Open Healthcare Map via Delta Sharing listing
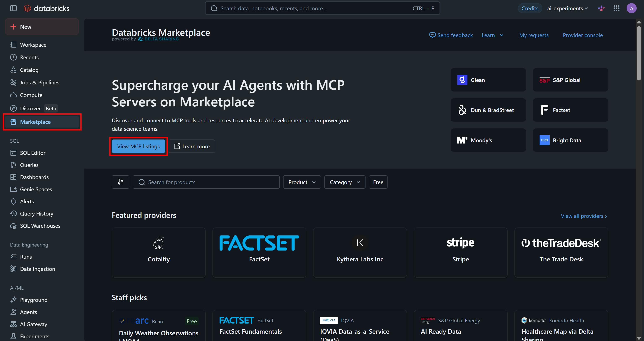The width and height of the screenshot is (644, 341). click(561, 325)
